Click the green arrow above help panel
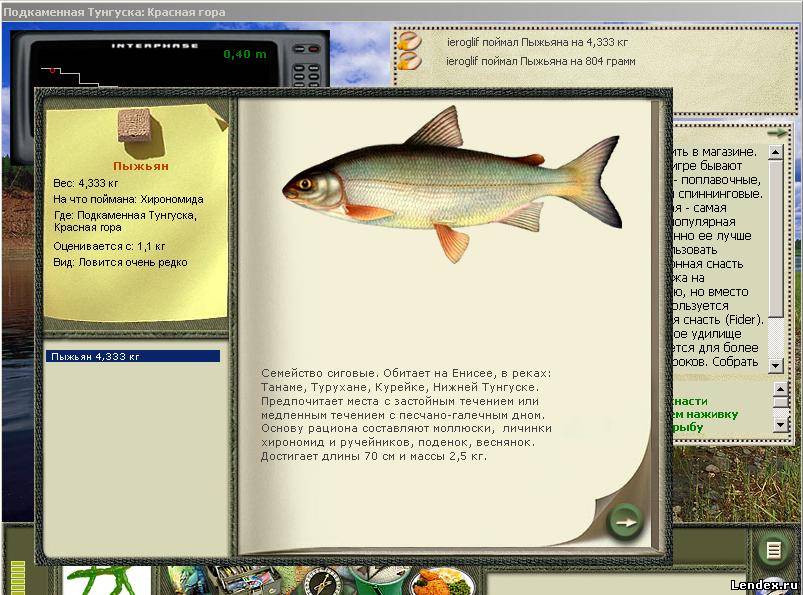 coord(776,132)
